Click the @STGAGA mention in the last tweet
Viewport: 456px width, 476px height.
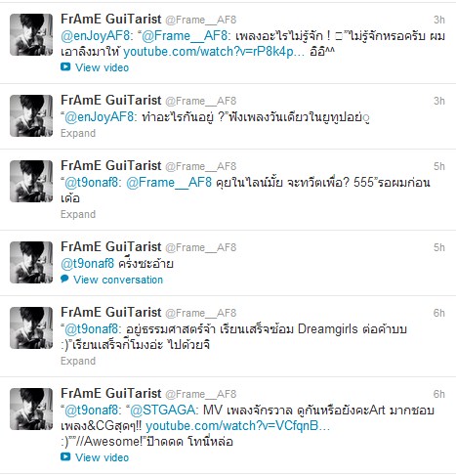(163, 410)
